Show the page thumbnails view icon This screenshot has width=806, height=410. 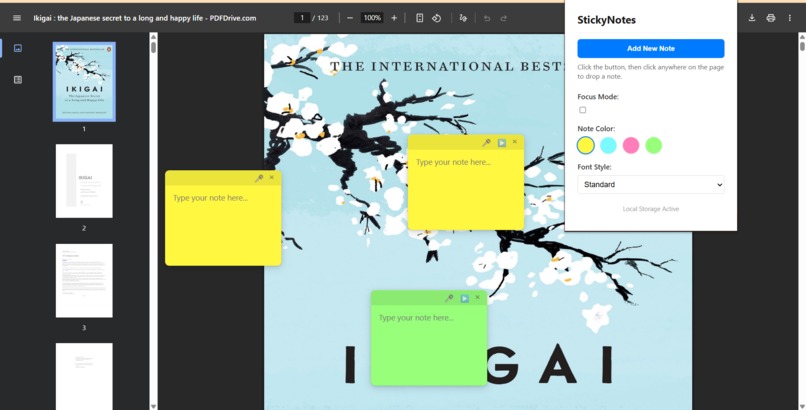coord(18,48)
